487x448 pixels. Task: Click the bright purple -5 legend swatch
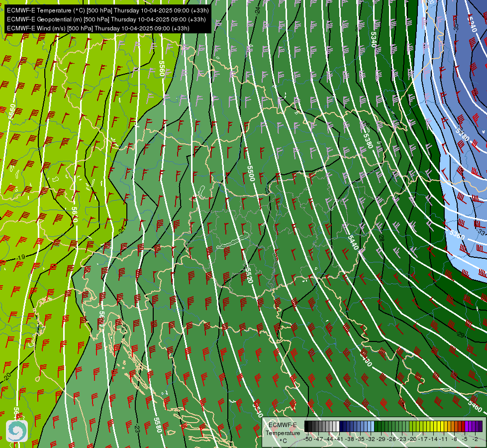click(x=467, y=426)
